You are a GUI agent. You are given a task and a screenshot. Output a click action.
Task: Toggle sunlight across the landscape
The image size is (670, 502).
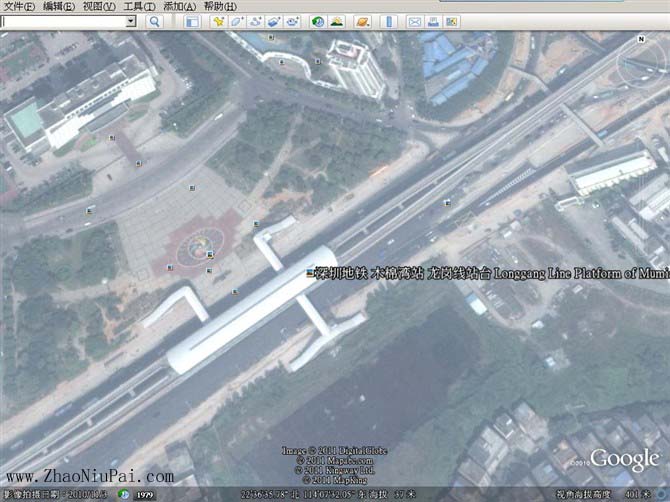[337, 21]
